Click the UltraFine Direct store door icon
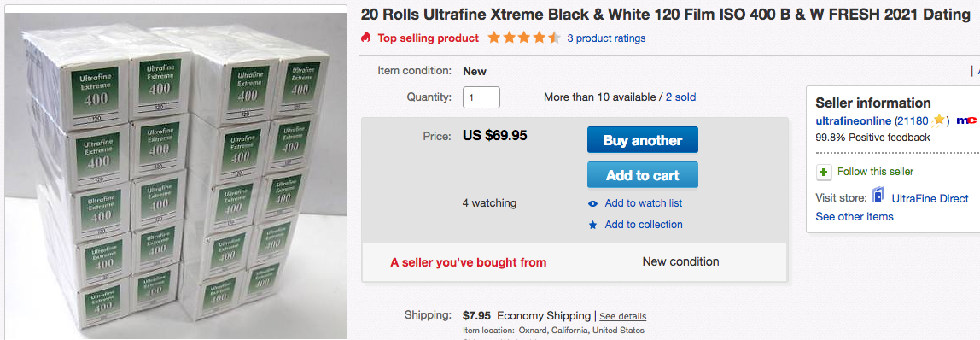 pos(878,196)
